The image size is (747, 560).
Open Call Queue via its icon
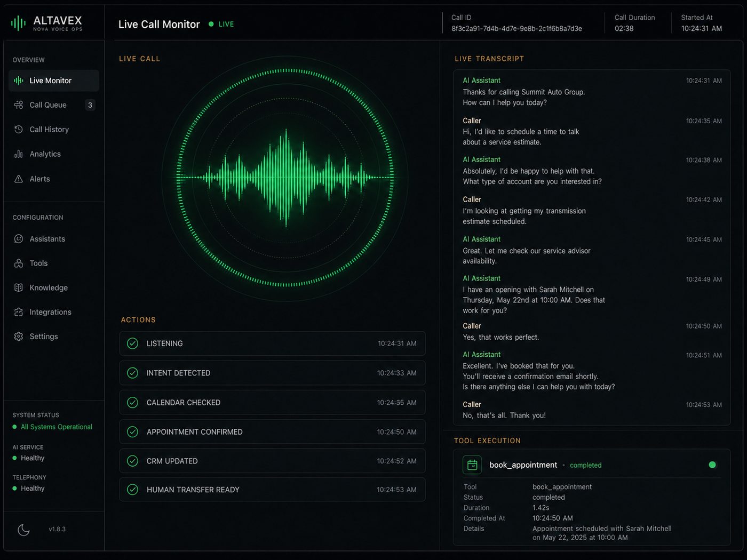19,105
